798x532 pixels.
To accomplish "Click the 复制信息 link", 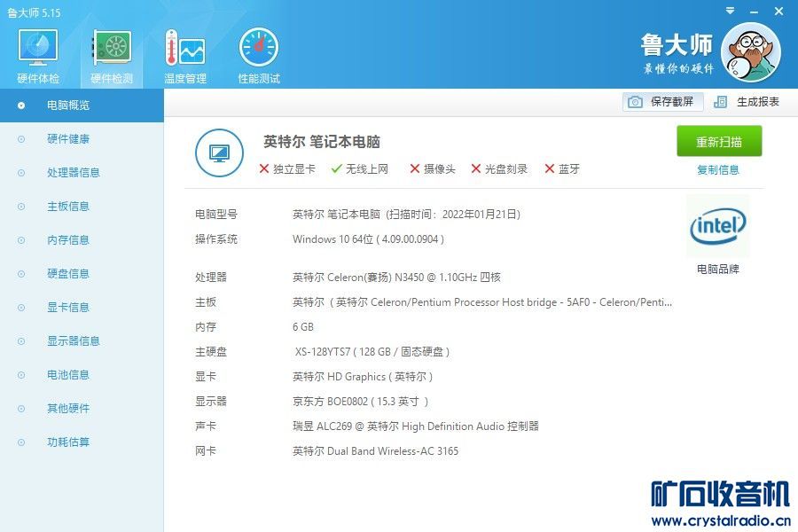I will tap(717, 170).
